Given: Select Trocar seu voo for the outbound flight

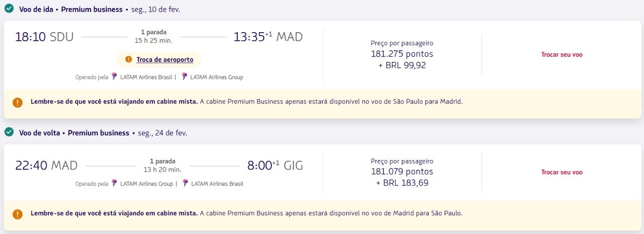Looking at the screenshot, I should (561, 54).
